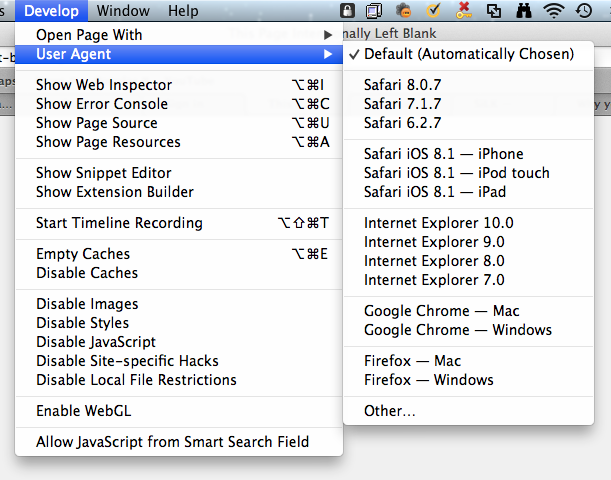The image size is (611, 480).
Task: Click the overlapping squares menu bar icon
Action: pyautogui.click(x=494, y=11)
